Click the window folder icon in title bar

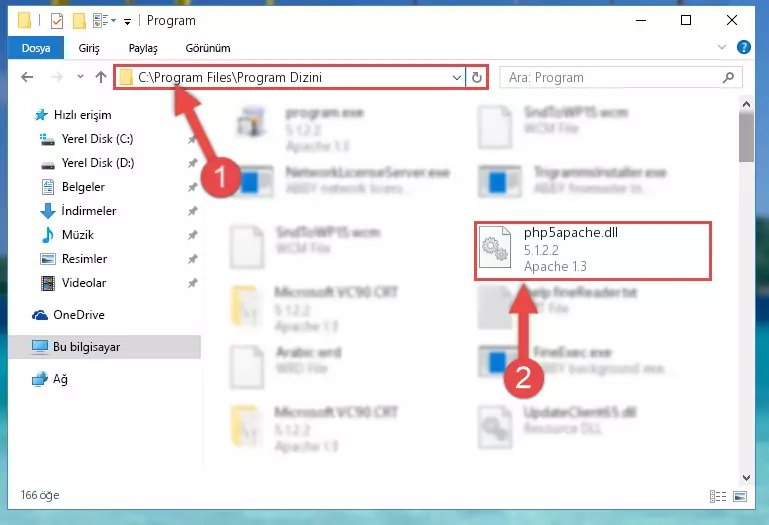24,21
